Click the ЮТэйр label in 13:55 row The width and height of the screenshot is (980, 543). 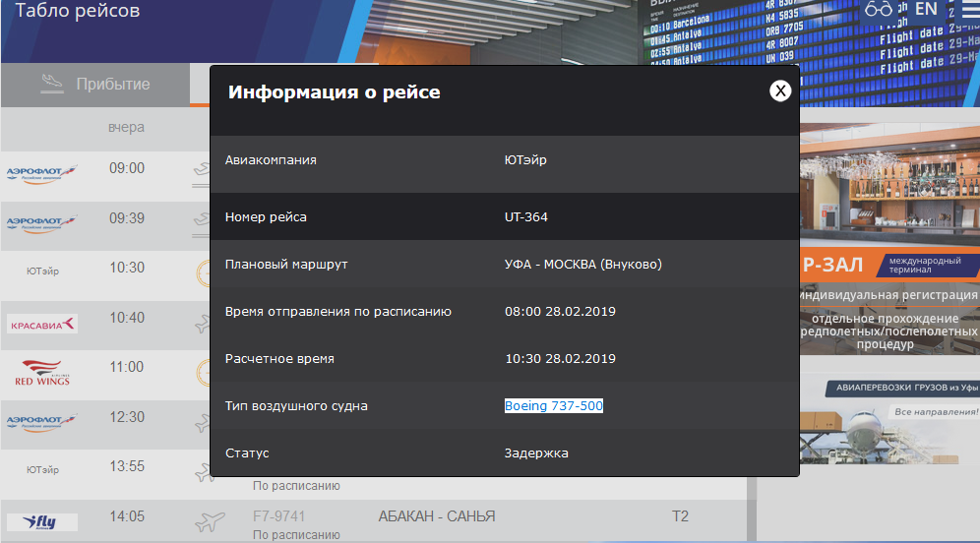(42, 470)
